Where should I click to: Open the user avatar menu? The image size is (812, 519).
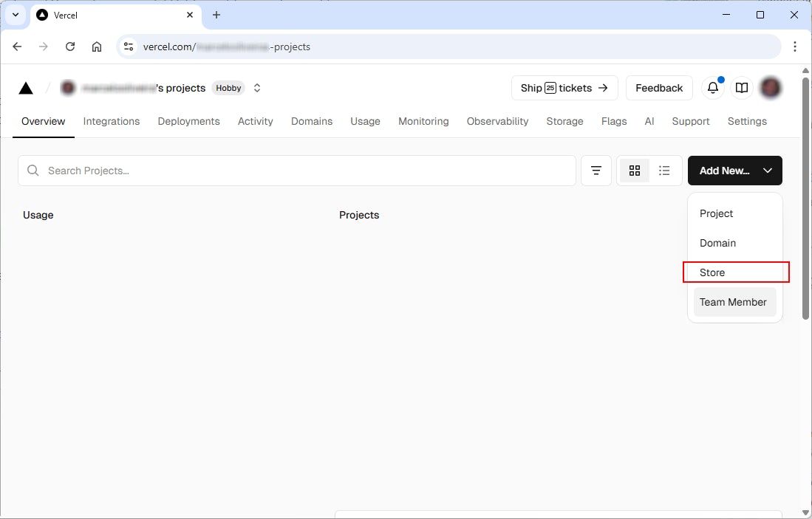[771, 88]
